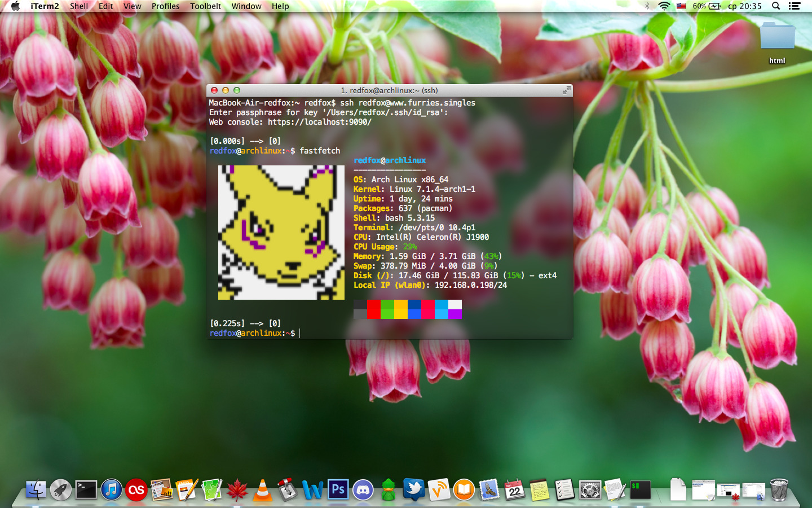
Task: Click the iTerm window title redfox@archlinux:~ (ssh)
Action: (389, 90)
